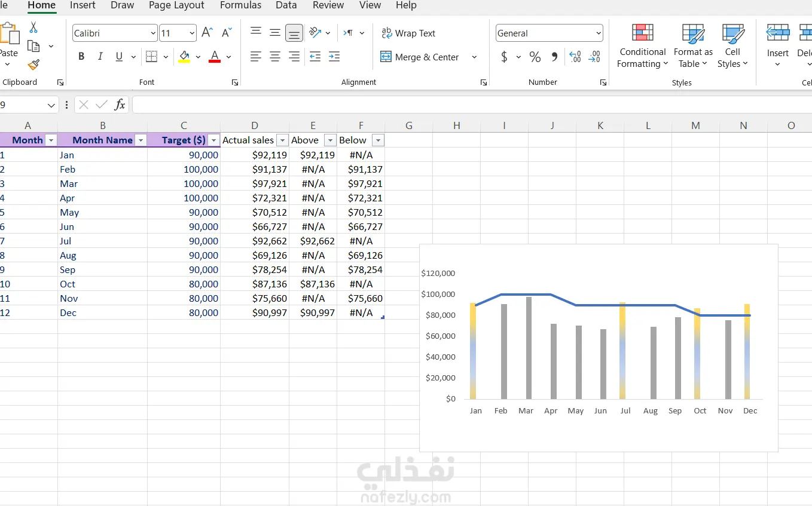Apply the Borders icon
Screen dimensions: 812x506
[x=151, y=57]
